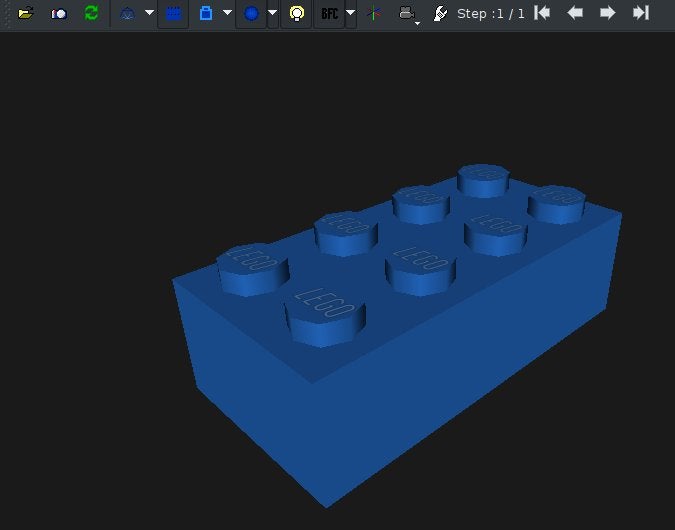Screen dimensions: 675x530
Task: Toggle edge lines with the blue brick icon
Action: pos(206,14)
